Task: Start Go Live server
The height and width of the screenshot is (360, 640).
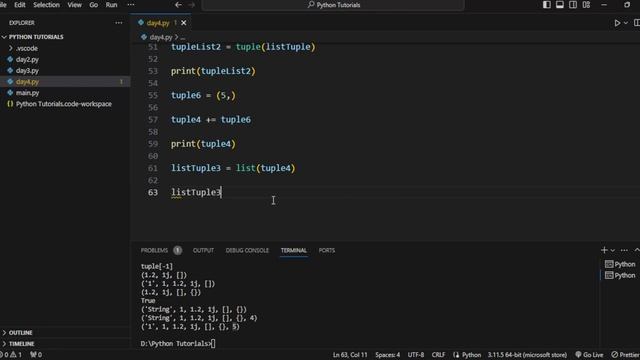Action: coord(589,355)
